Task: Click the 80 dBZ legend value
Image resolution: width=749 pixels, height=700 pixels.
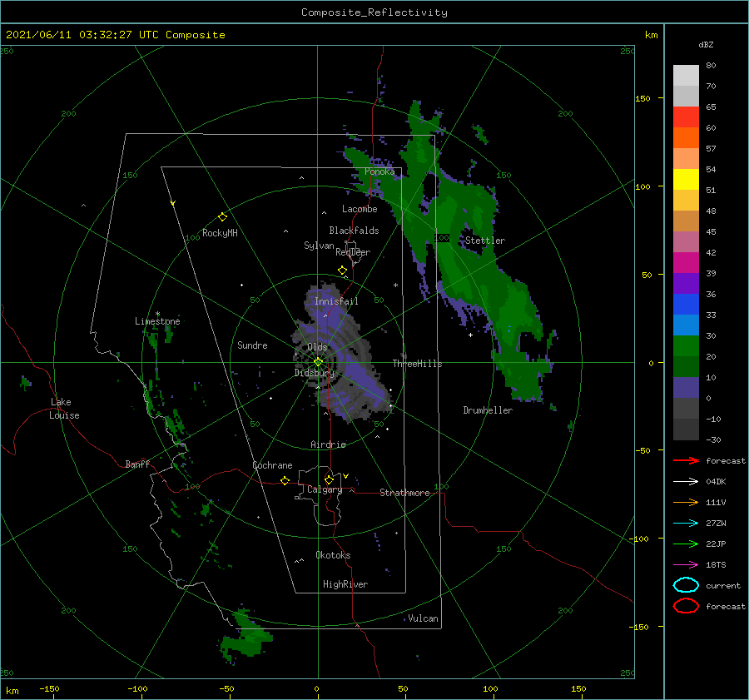Action: [x=711, y=65]
